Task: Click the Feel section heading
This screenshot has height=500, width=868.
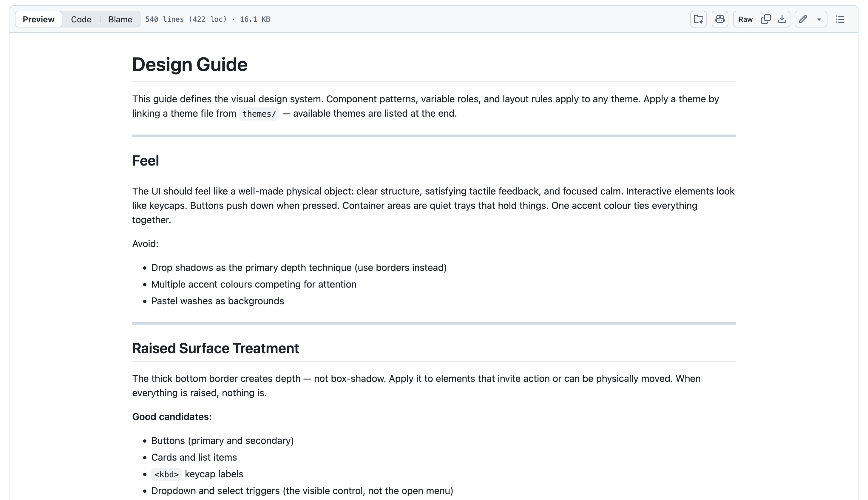Action: pyautogui.click(x=145, y=161)
